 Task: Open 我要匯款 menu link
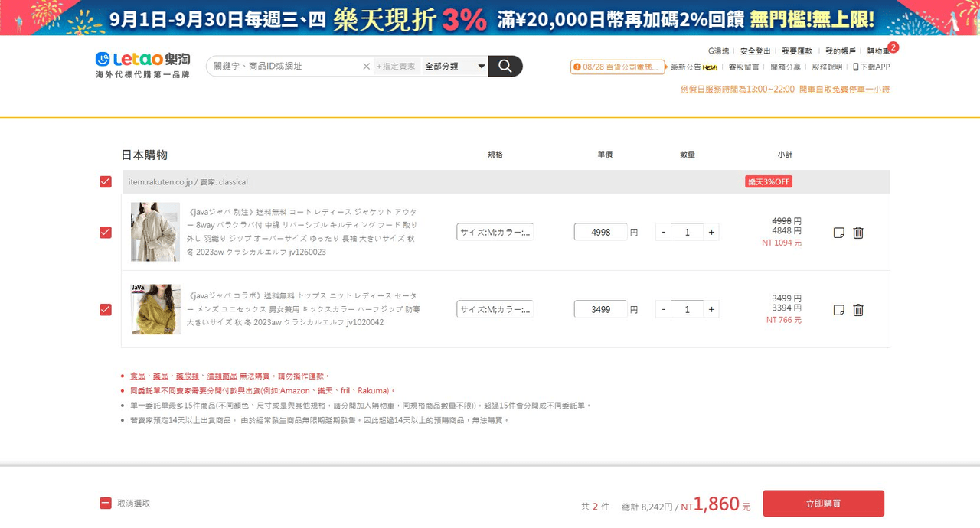[x=797, y=51]
